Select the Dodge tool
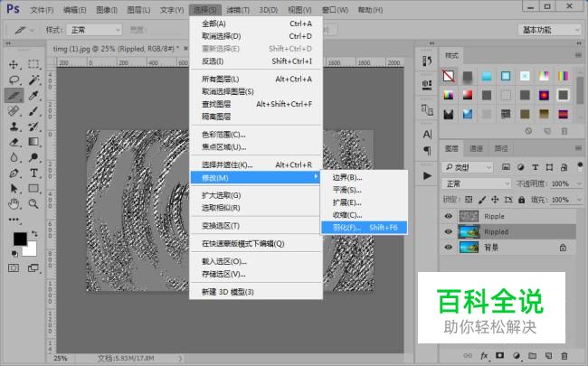The image size is (588, 366). pyautogui.click(x=33, y=157)
